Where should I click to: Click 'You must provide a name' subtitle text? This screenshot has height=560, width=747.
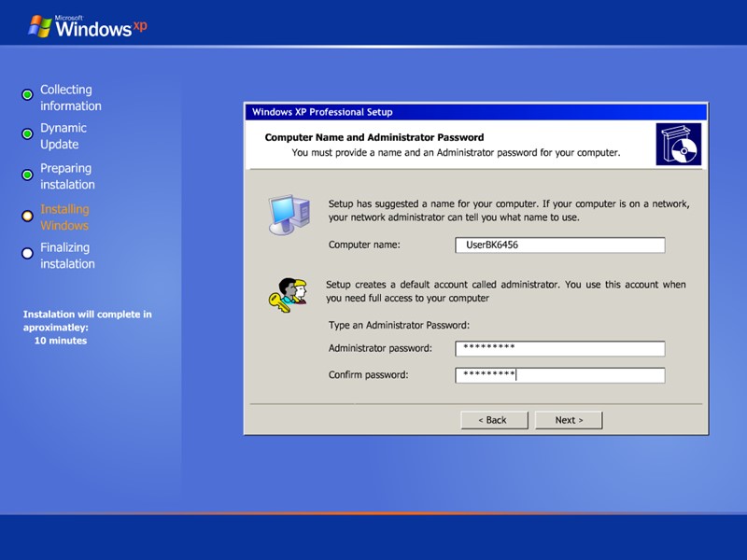[456, 152]
